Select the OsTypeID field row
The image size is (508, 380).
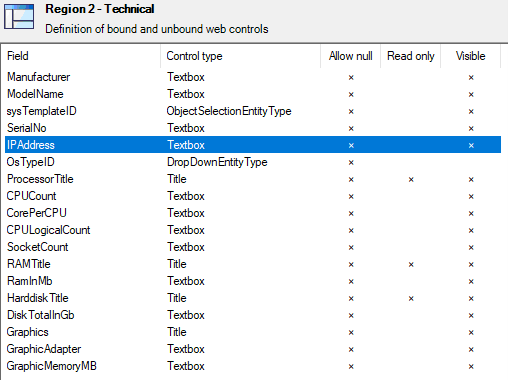253,162
